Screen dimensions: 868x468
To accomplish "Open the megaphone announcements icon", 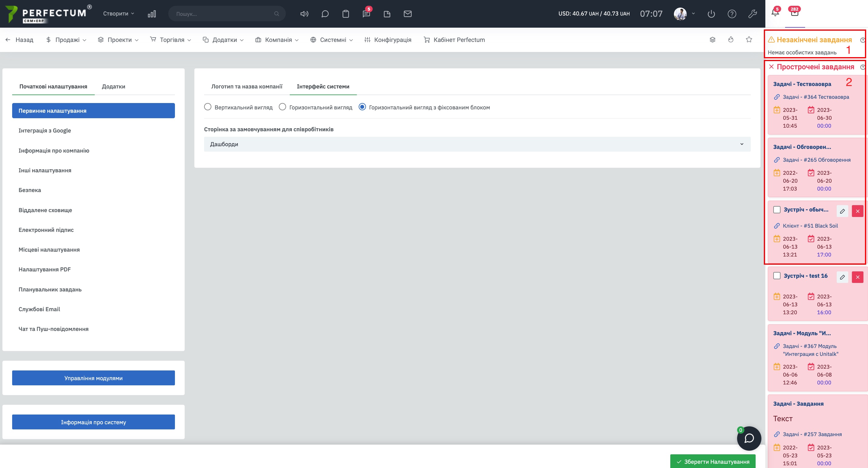I will click(304, 14).
